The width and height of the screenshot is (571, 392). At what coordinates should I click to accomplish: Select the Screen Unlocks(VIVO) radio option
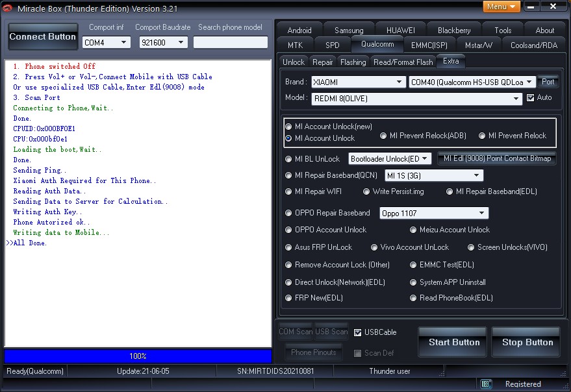point(471,247)
